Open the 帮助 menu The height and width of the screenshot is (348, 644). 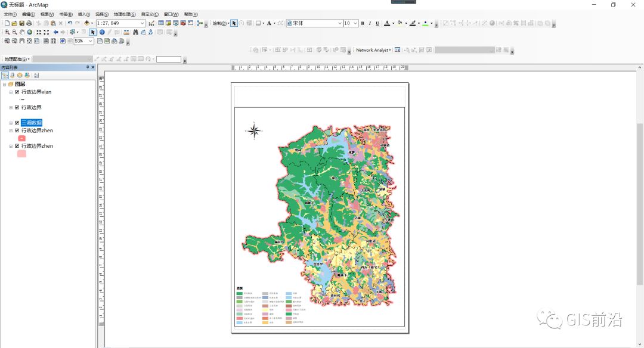pos(191,14)
